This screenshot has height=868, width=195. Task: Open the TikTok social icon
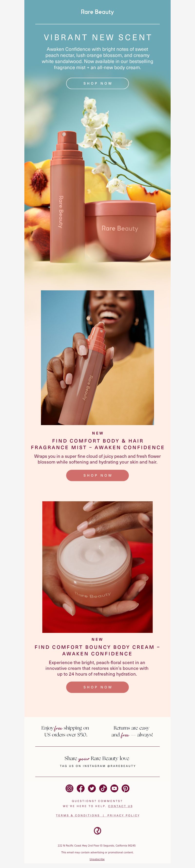(103, 788)
